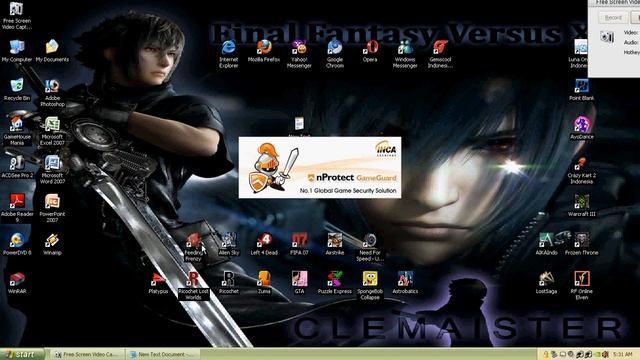Open Yahoo! Messenger shortcut
The image size is (640, 360).
[299, 54]
